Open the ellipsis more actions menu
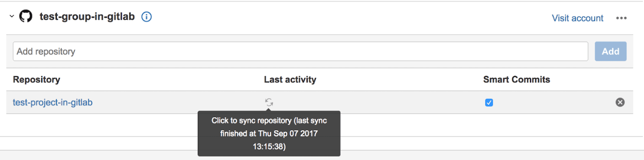The height and width of the screenshot is (160, 644). tap(621, 18)
